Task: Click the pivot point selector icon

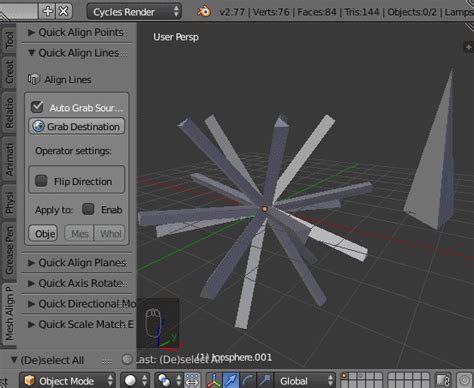Action: [x=164, y=380]
